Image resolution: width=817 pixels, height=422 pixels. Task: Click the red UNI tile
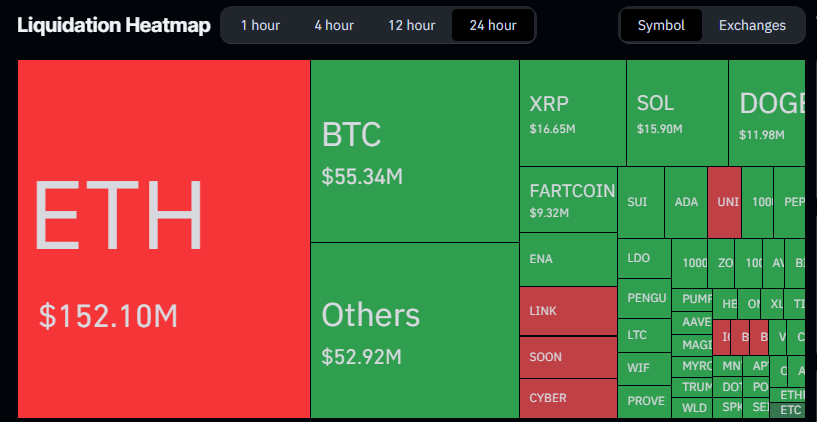click(724, 203)
